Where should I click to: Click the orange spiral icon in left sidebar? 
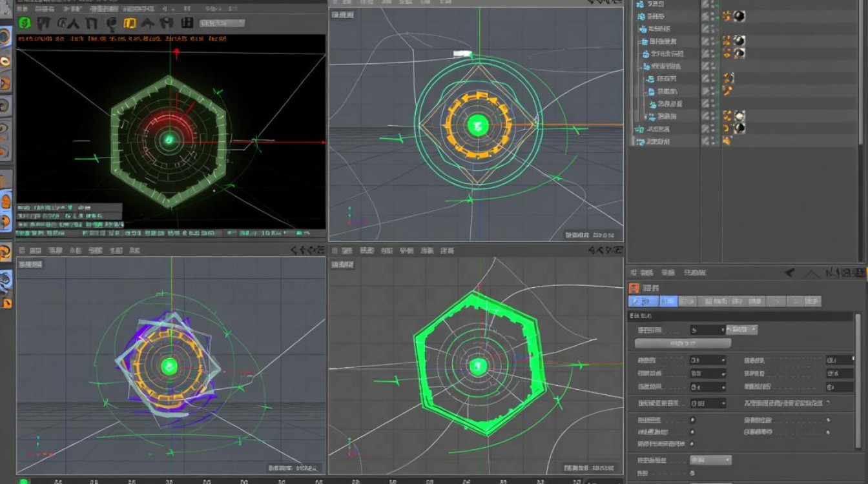tap(5, 252)
